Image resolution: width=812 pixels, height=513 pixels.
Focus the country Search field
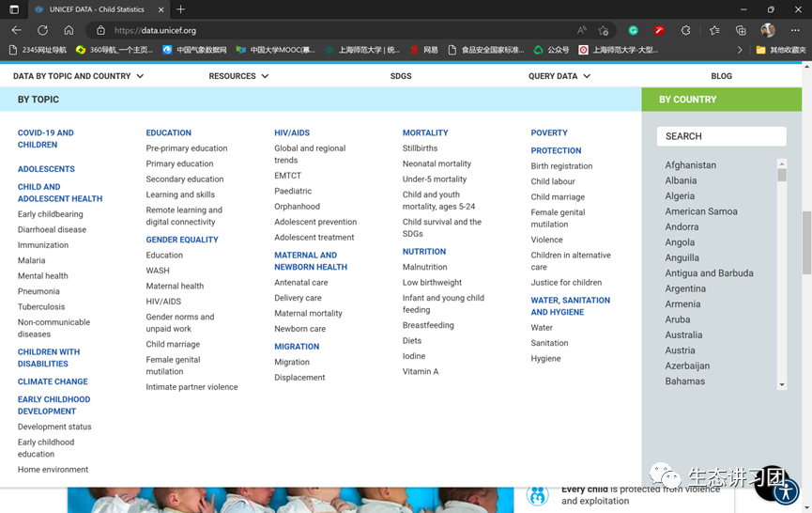[x=721, y=136]
